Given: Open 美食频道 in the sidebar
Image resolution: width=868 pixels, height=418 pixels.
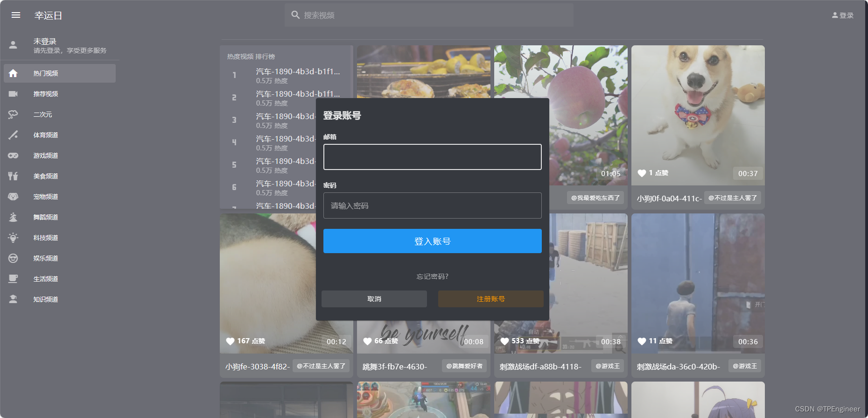Looking at the screenshot, I should 60,176.
